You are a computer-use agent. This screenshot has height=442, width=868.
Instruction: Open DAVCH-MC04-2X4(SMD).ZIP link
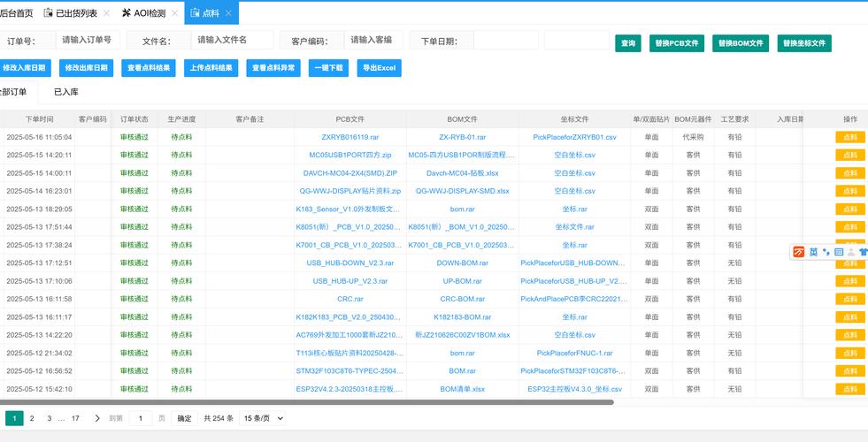[350, 173]
